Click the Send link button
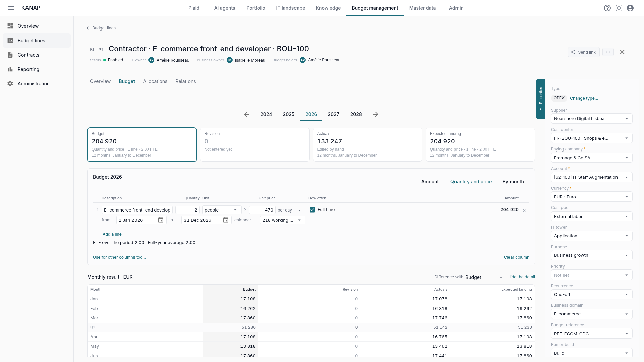 [x=584, y=52]
